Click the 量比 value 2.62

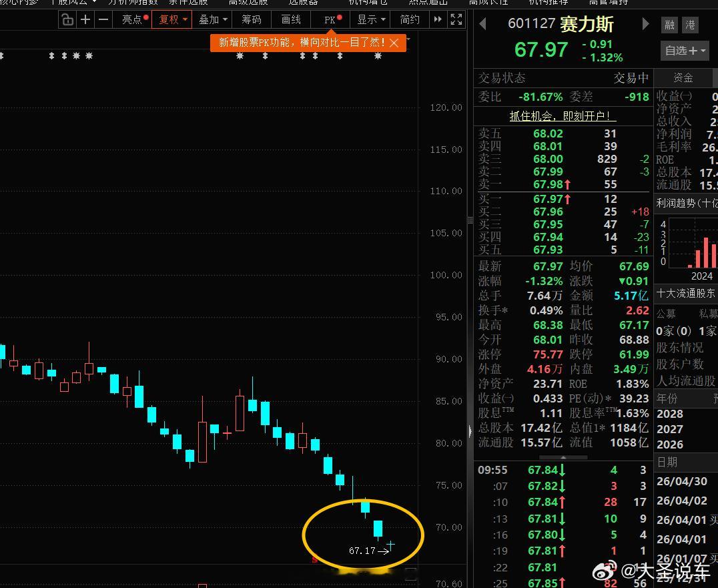pos(637,310)
